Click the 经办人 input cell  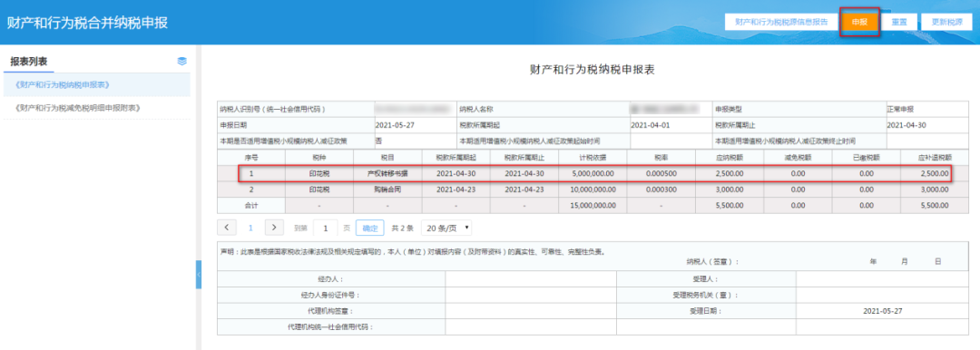pyautogui.click(x=531, y=278)
